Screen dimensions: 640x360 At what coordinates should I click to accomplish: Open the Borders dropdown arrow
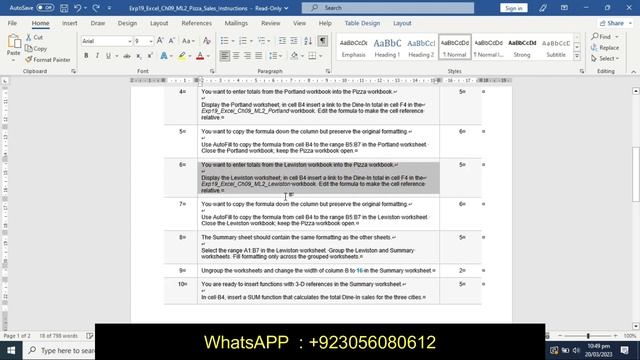tap(321, 56)
